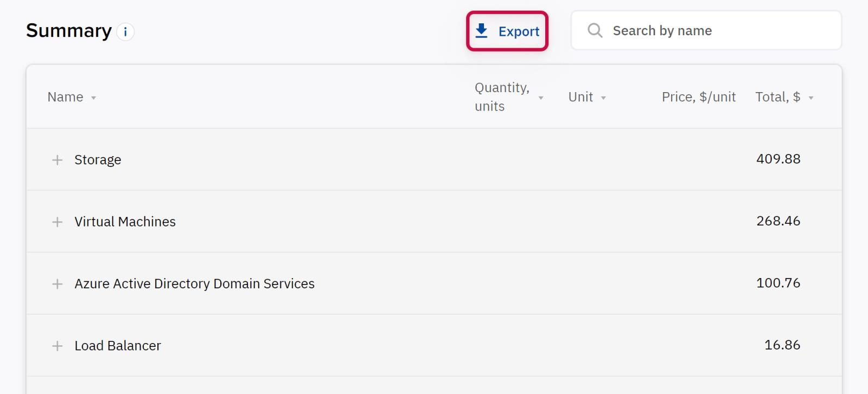Click the Export download icon

coord(481,31)
